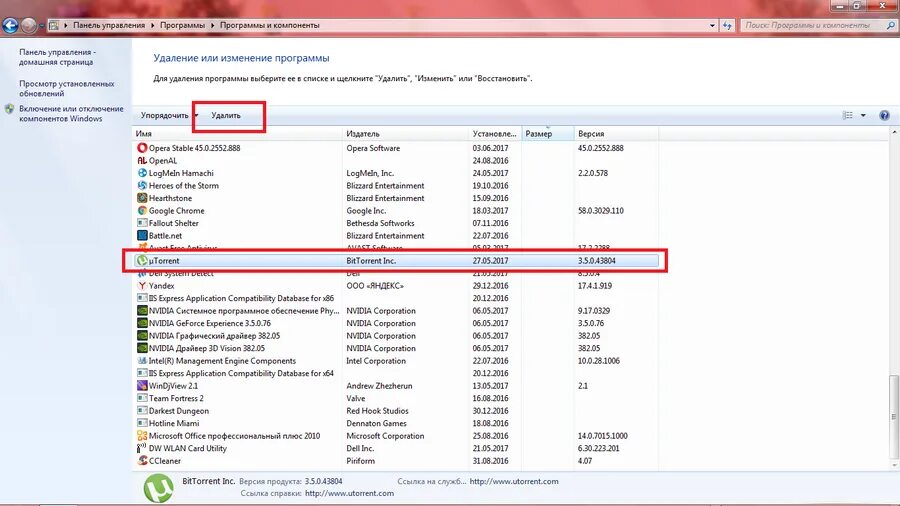Viewport: 900px width, 506px height.
Task: Open Включение или отключение компонентов Windows
Action: point(71,114)
